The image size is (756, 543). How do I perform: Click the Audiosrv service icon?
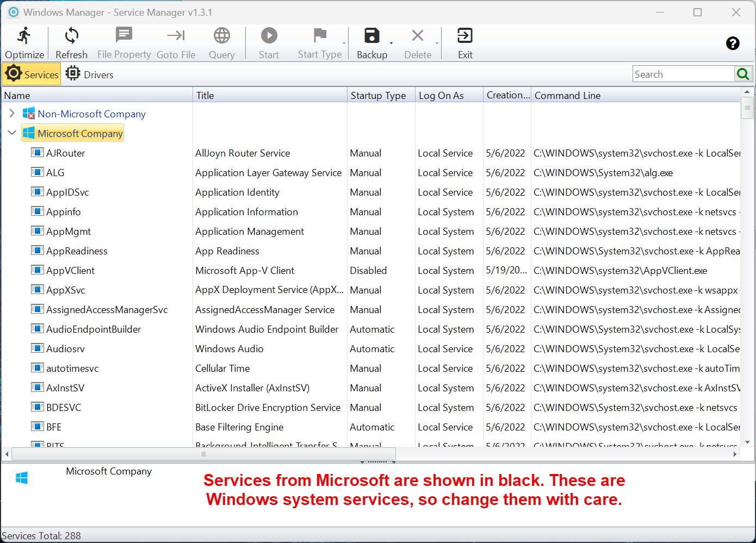coord(38,348)
